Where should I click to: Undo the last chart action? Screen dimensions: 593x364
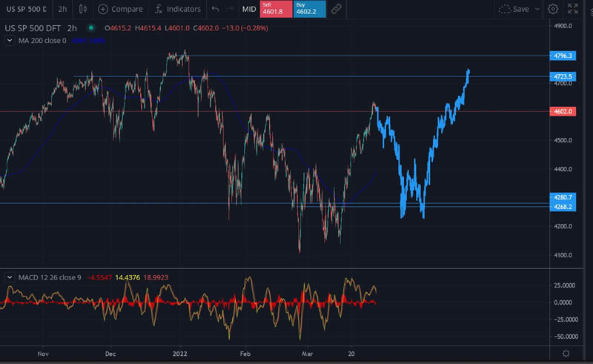tap(215, 9)
